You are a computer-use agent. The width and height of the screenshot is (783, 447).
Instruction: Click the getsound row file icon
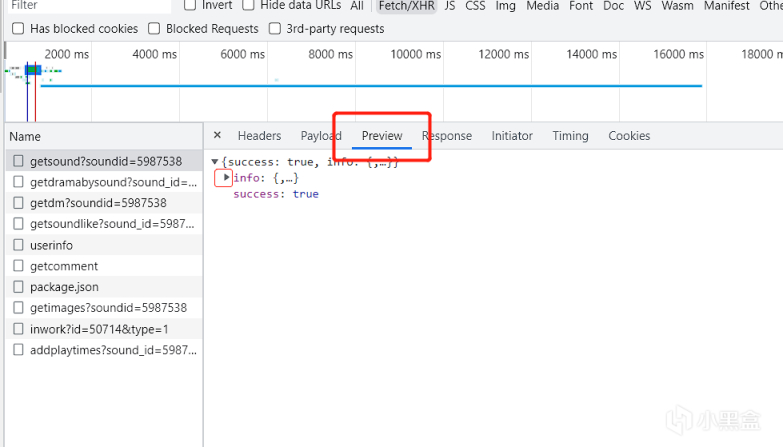pyautogui.click(x=18, y=161)
